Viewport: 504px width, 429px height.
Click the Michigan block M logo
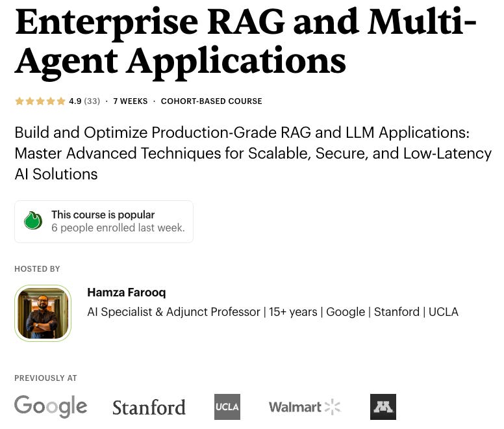point(383,407)
